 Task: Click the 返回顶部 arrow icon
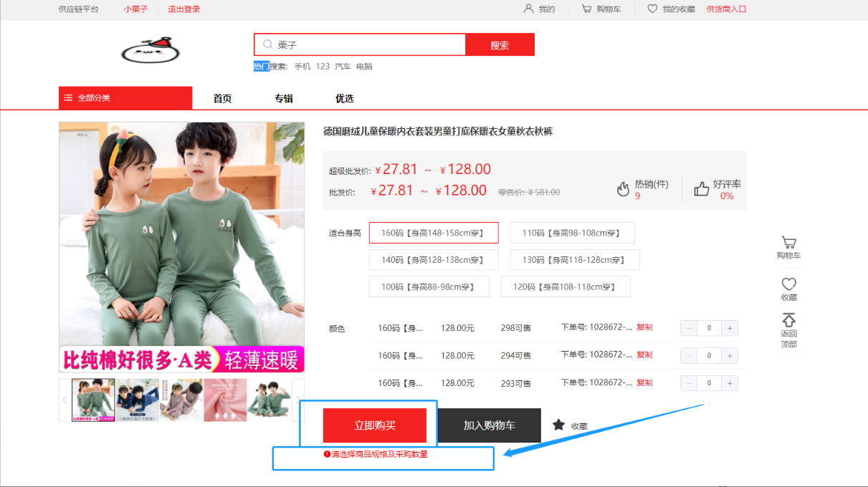point(788,320)
